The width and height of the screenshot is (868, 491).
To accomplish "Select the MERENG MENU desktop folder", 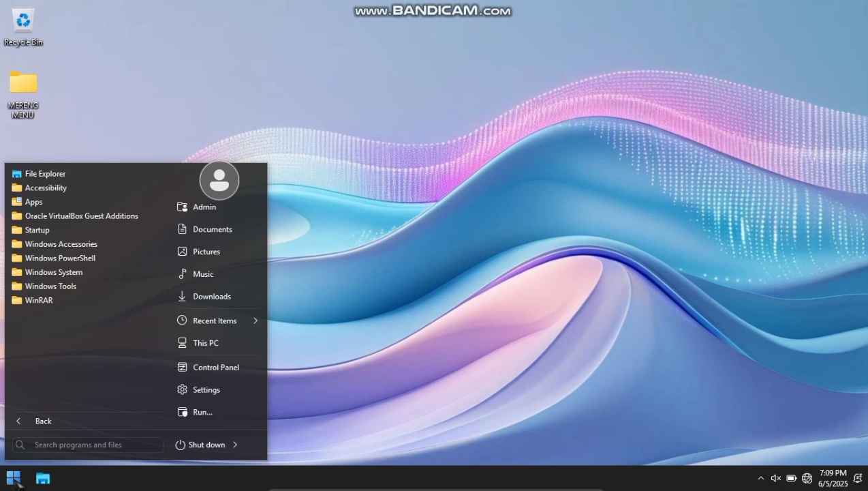I will pyautogui.click(x=23, y=83).
